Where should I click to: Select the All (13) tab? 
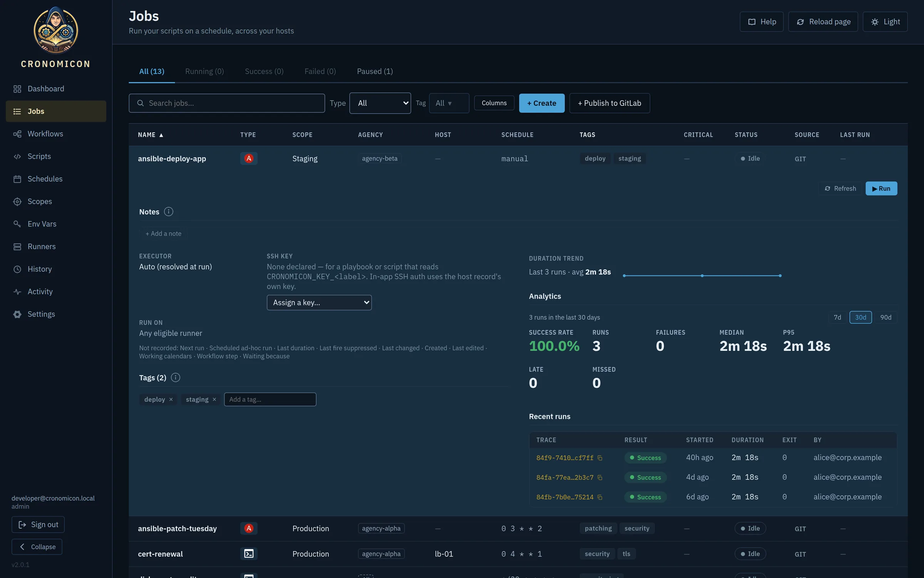click(x=152, y=71)
